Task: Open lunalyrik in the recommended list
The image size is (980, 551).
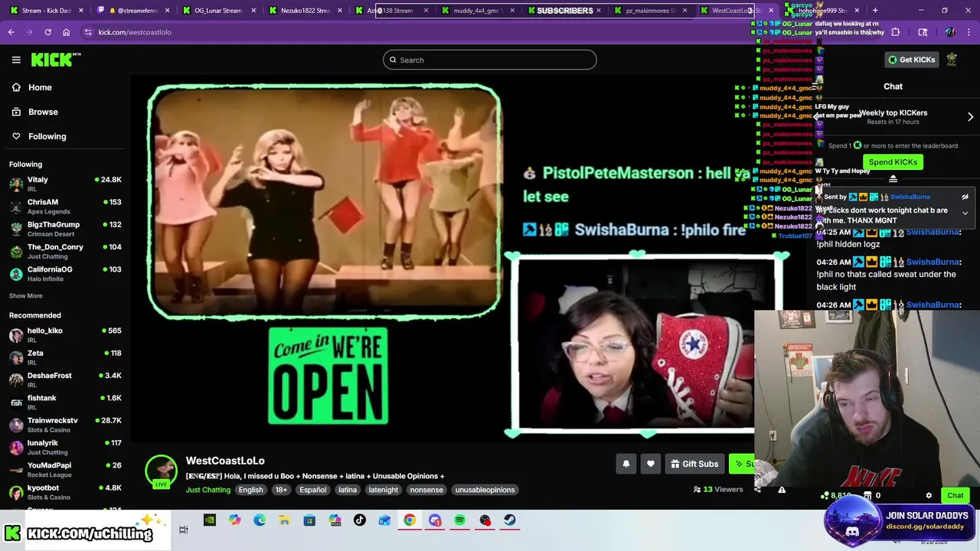Action: (65, 447)
